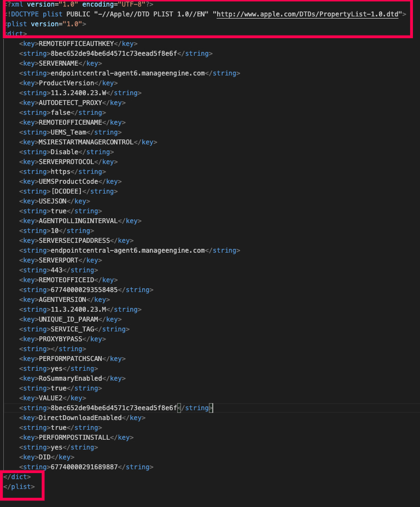This screenshot has width=420, height=507.
Task: Click AUTODETECT_PROXY key line
Action: coord(72,103)
